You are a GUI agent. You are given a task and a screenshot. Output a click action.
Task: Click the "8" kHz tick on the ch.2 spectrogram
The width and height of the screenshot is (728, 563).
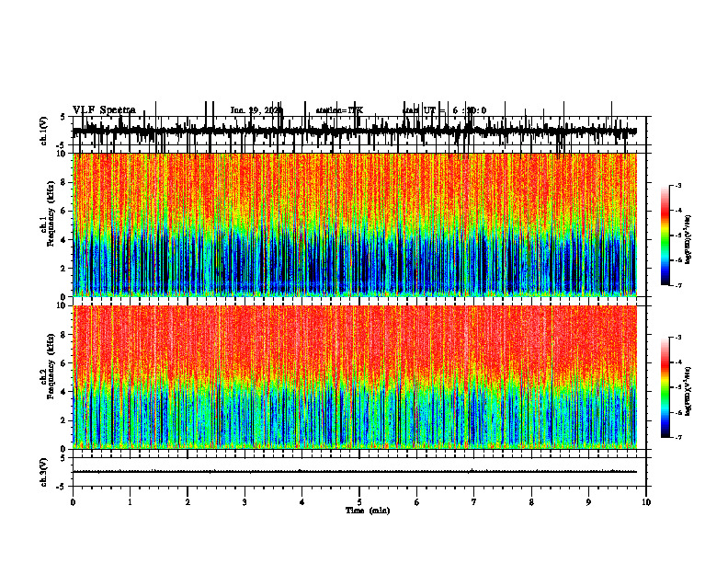65,335
